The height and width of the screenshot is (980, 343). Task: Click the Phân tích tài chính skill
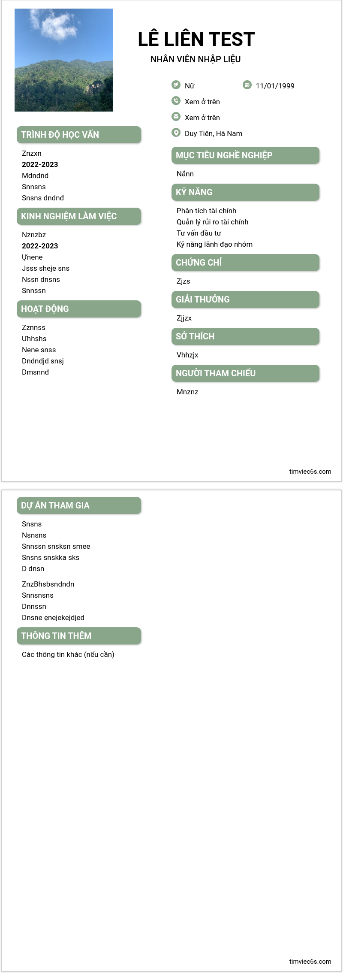click(206, 211)
